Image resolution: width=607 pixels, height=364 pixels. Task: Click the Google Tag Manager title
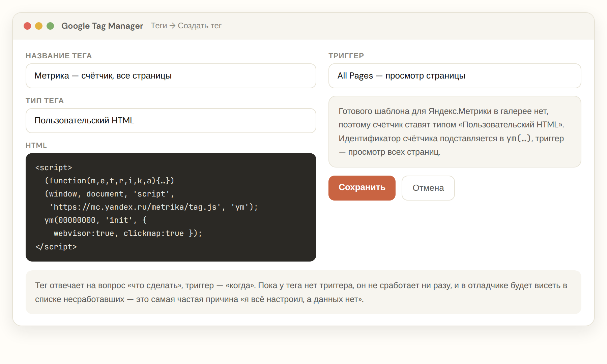tap(102, 26)
